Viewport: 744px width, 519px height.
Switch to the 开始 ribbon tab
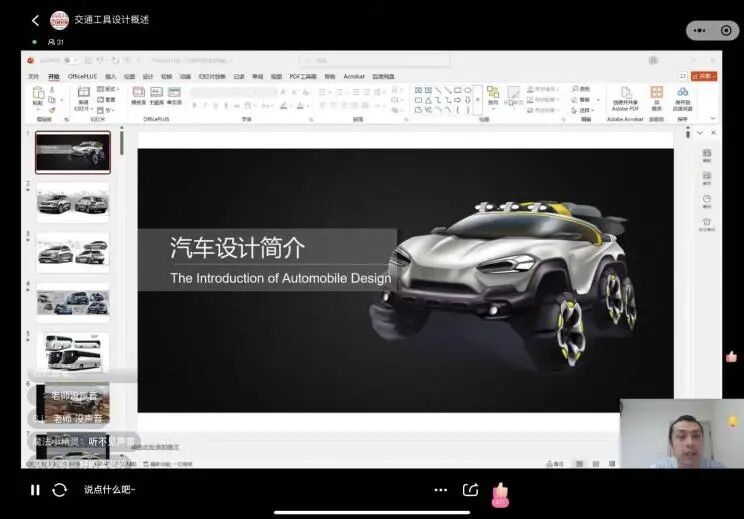click(x=54, y=76)
